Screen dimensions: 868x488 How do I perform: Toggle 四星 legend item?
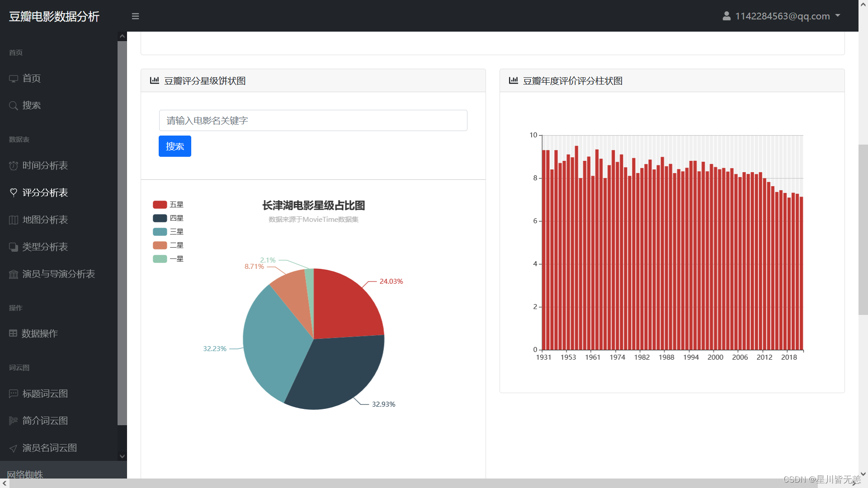[x=168, y=218]
